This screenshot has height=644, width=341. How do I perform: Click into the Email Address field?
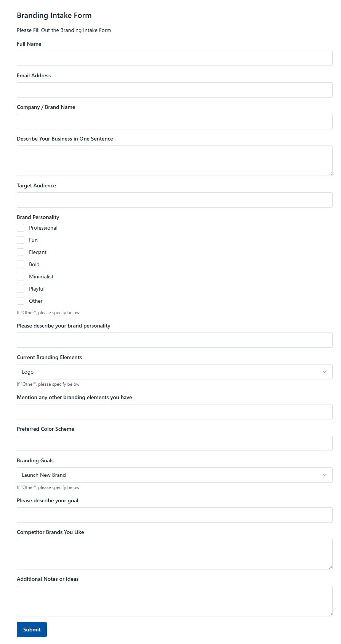[175, 90]
